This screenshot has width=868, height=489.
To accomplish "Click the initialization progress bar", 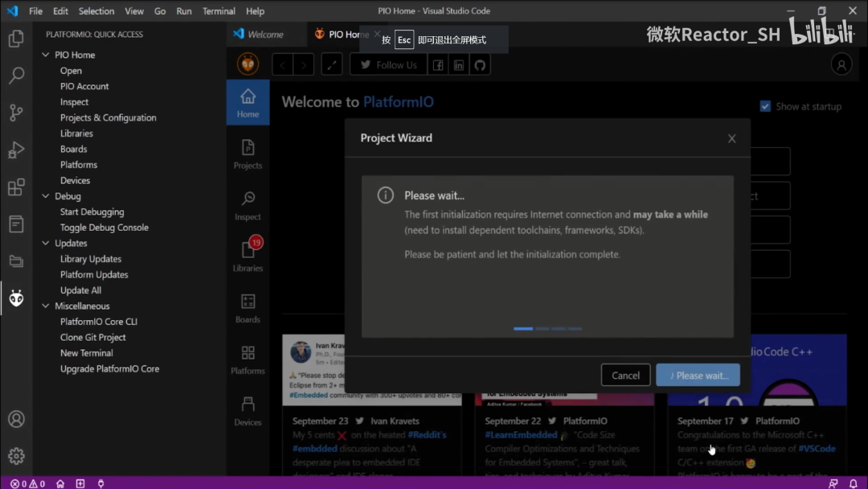I will (x=547, y=329).
